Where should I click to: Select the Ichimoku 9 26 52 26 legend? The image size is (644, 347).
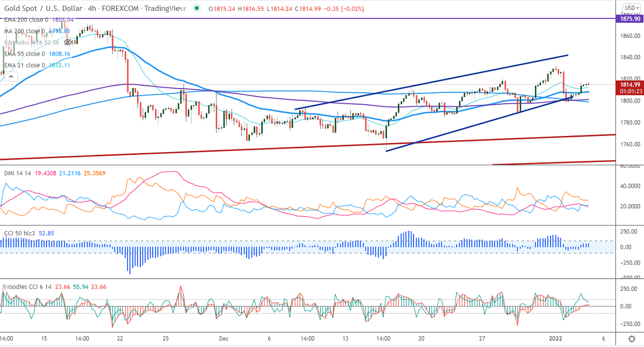click(32, 42)
